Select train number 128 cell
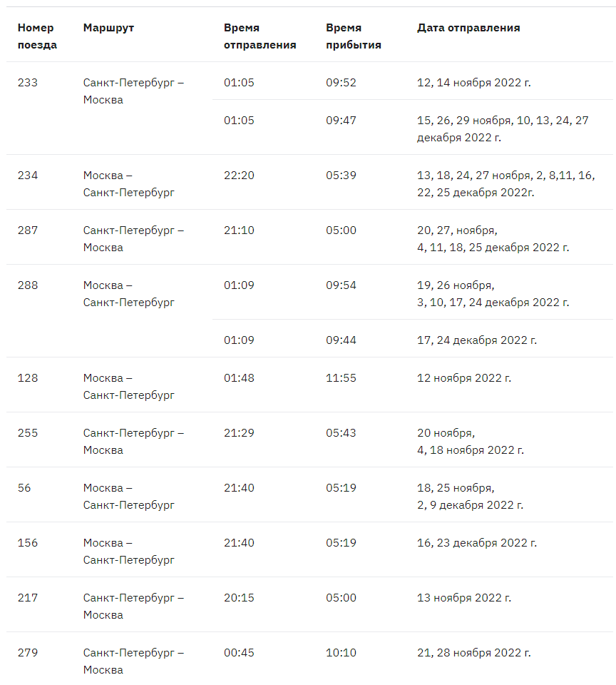This screenshot has height=685, width=616. [28, 378]
